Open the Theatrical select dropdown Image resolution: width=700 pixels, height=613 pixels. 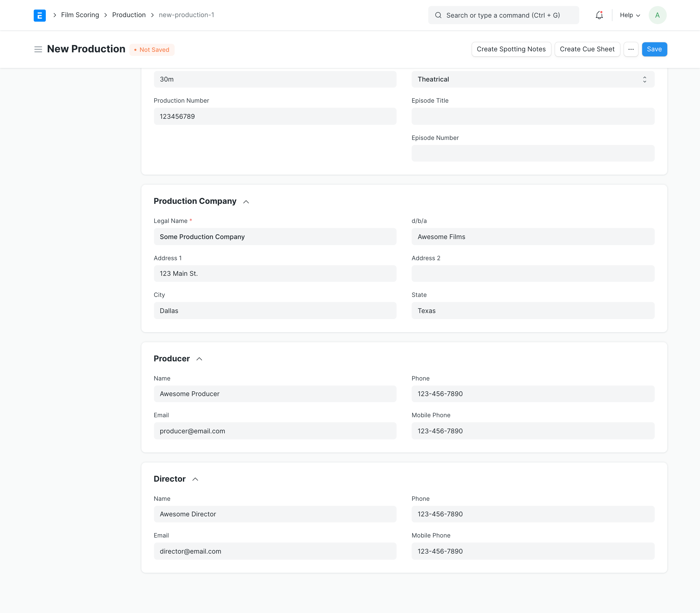point(532,79)
